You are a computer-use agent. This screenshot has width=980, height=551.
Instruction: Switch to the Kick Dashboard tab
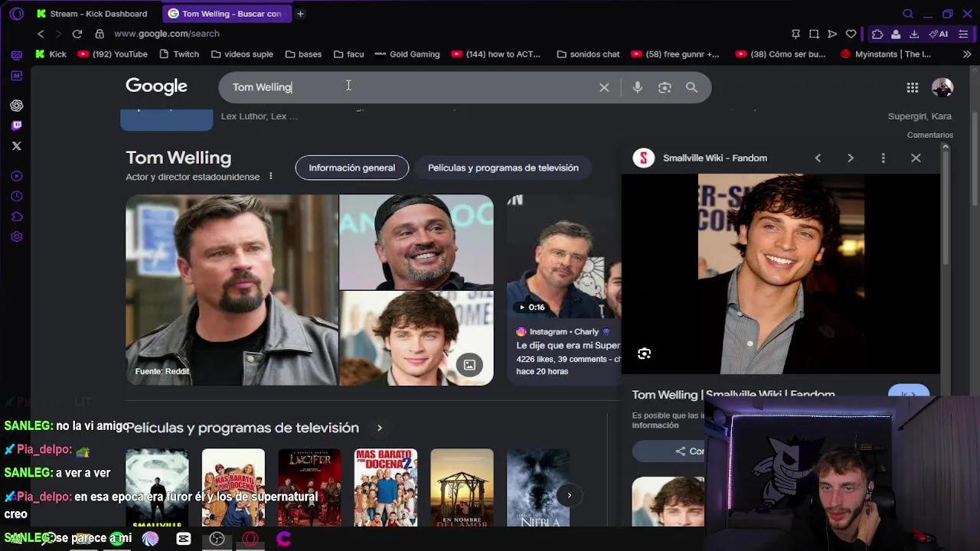pyautogui.click(x=93, y=14)
